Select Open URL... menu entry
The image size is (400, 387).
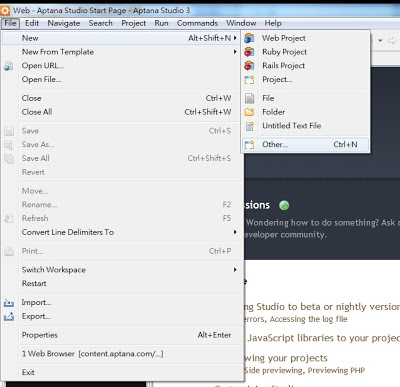point(121,66)
